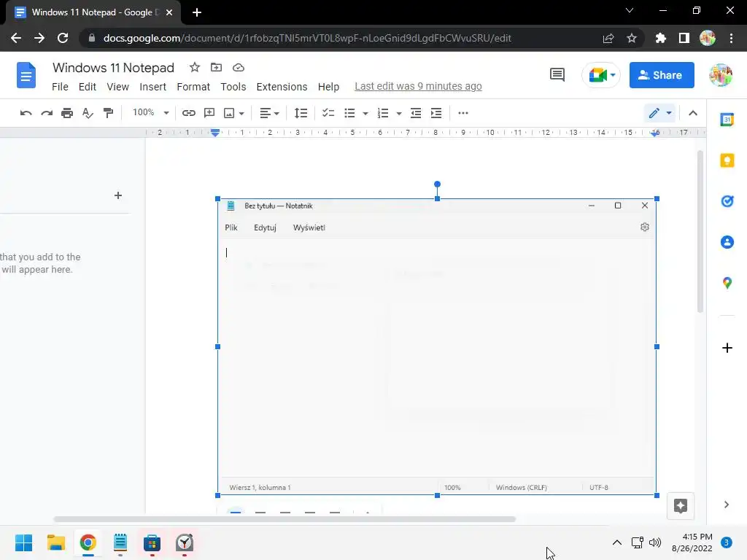Open Microsoft Store from taskbar
Screen dimensions: 747x560
pyautogui.click(x=152, y=542)
